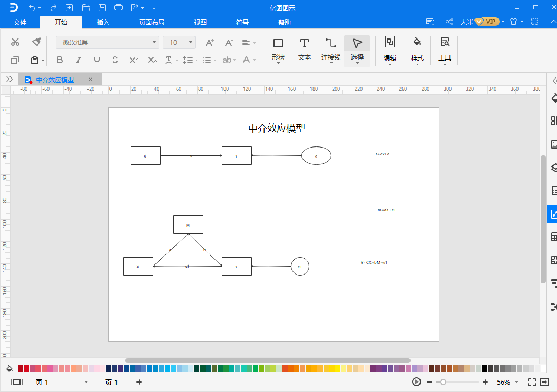Open the 56% zoom level dropdown

click(x=507, y=382)
